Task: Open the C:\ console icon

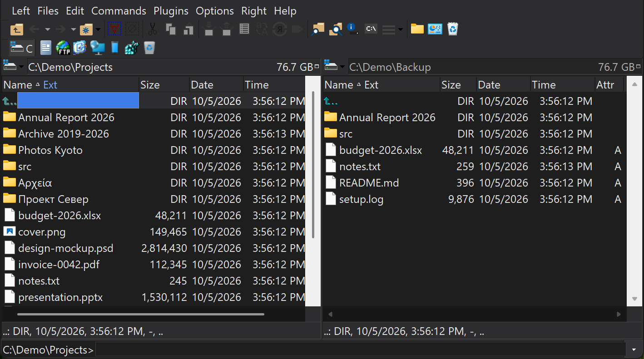Action: point(371,30)
